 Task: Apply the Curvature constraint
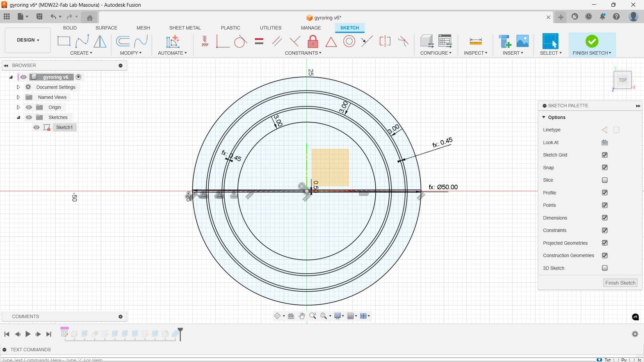(403, 42)
